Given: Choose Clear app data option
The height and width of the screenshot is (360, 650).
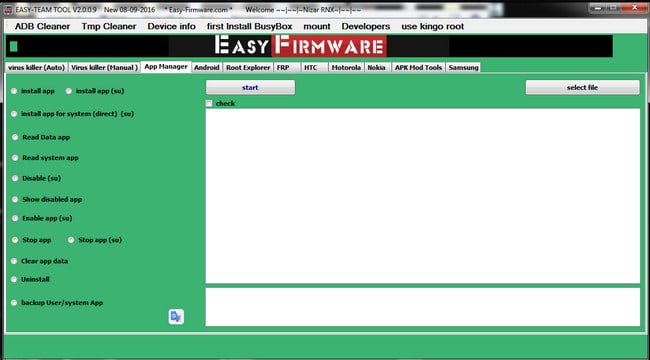Looking at the screenshot, I should [14, 261].
